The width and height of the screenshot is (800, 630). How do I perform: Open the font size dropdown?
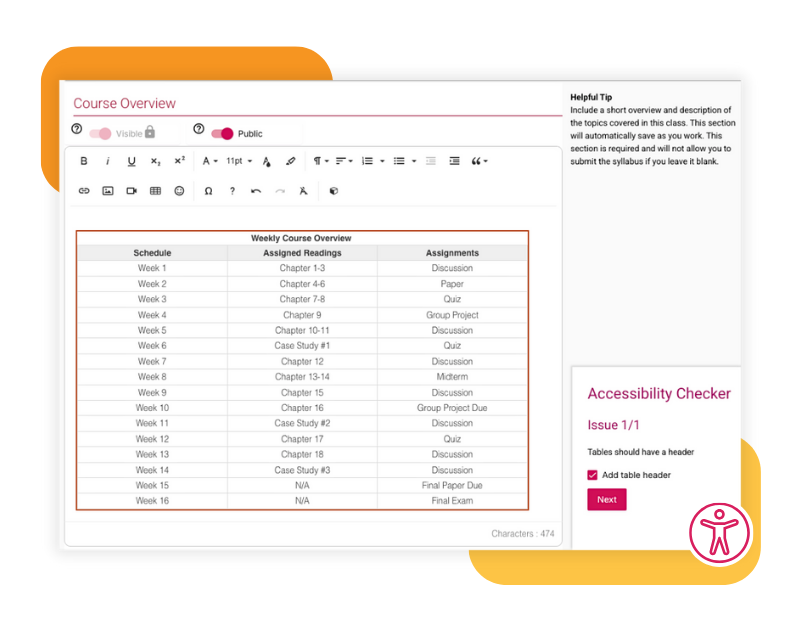pos(238,161)
